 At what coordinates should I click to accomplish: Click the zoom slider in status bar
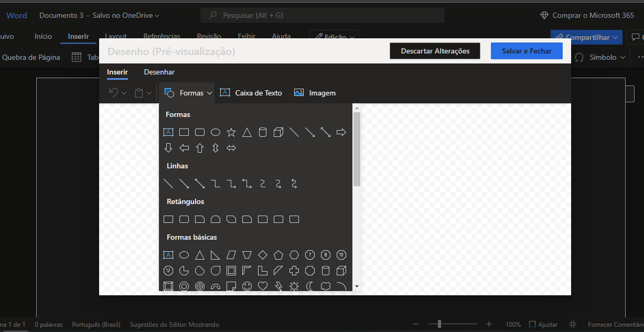(x=439, y=324)
